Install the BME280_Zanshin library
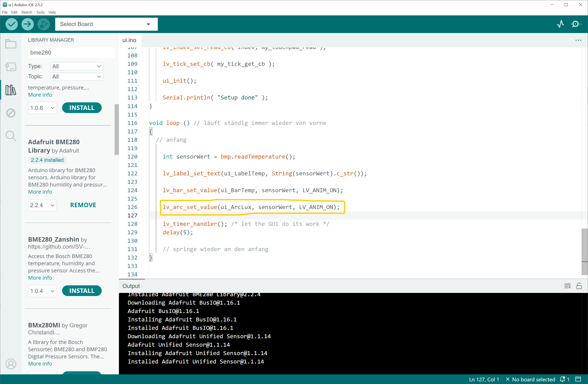The height and width of the screenshot is (384, 588). point(82,291)
